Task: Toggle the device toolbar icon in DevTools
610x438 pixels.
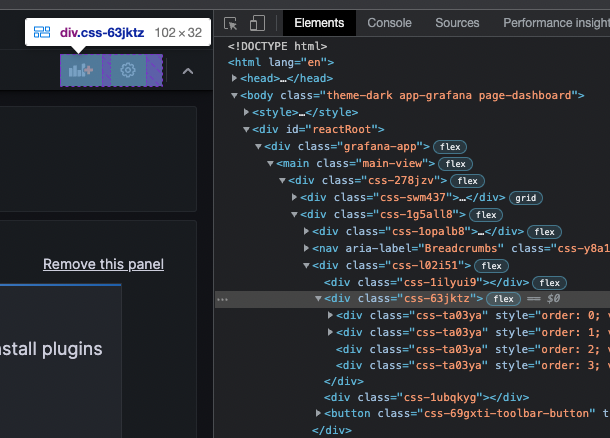Action: coord(257,23)
